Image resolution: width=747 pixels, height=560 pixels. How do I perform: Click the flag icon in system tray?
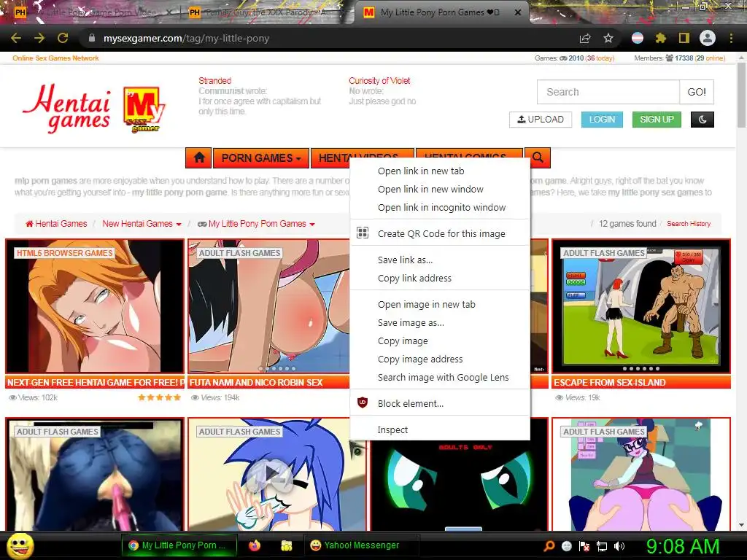(x=584, y=546)
